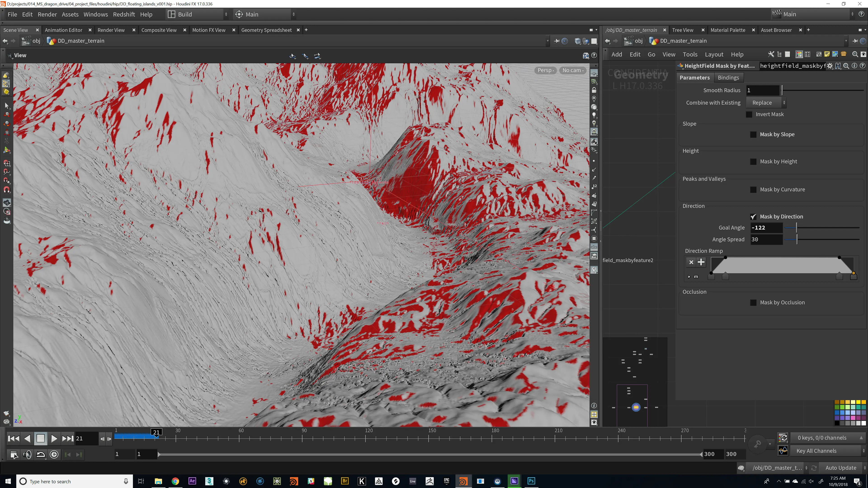Toggle pin icon in network pane path bar
This screenshot has width=868, height=488.
click(x=855, y=41)
